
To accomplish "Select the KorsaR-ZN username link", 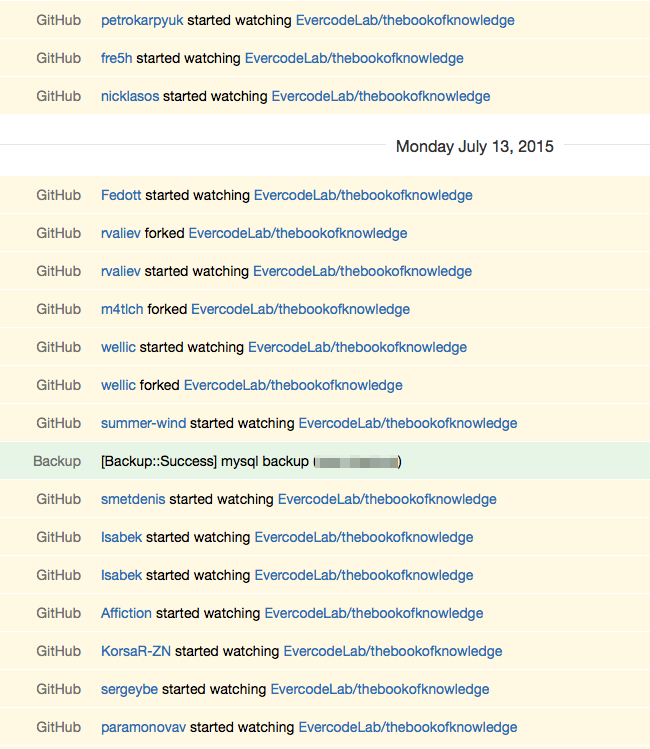I will pyautogui.click(x=136, y=651).
